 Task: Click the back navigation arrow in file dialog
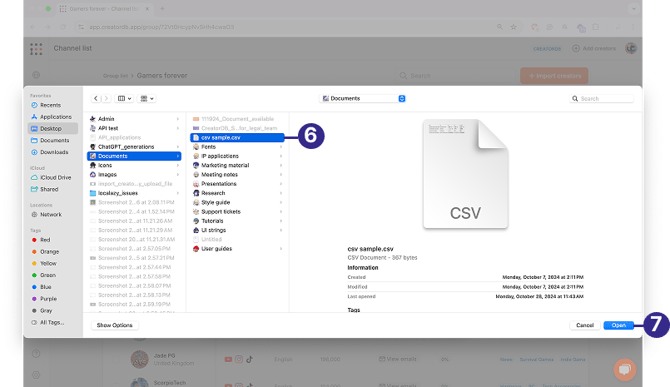tap(96, 99)
